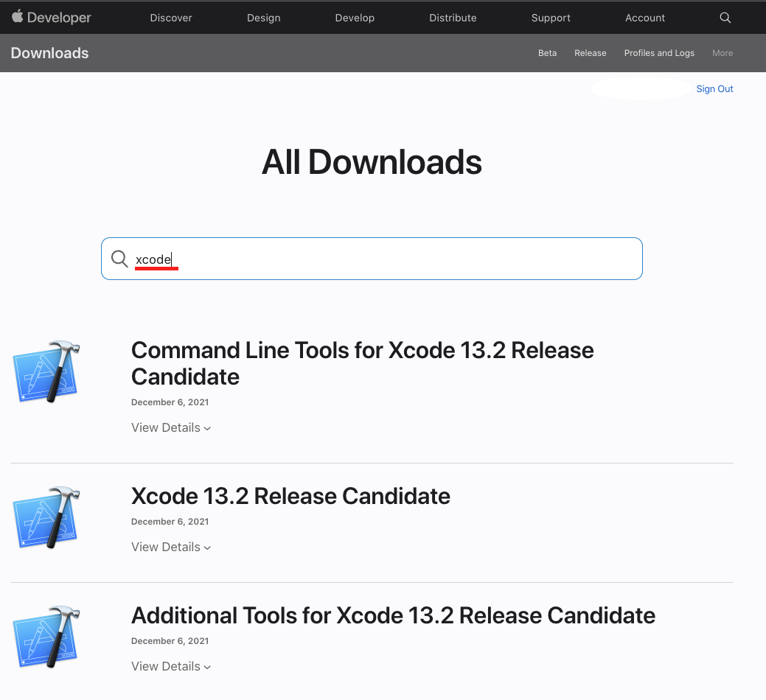Open the Design menu item

pyautogui.click(x=265, y=18)
